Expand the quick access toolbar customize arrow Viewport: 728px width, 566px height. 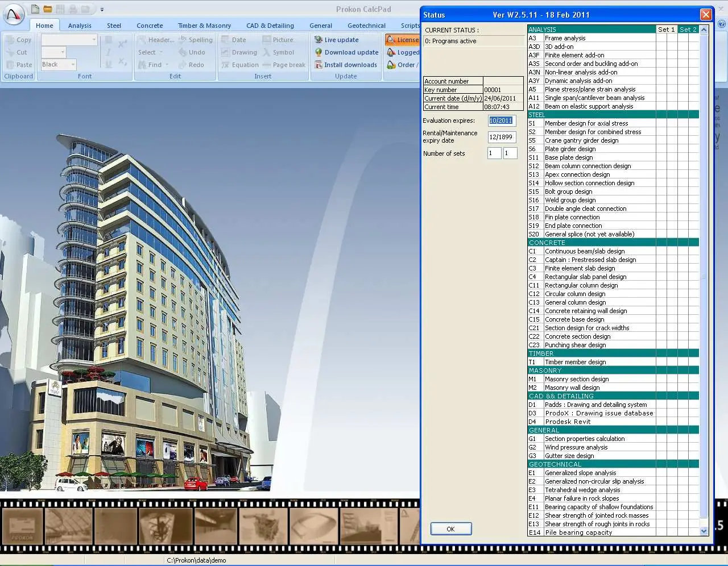click(x=102, y=10)
